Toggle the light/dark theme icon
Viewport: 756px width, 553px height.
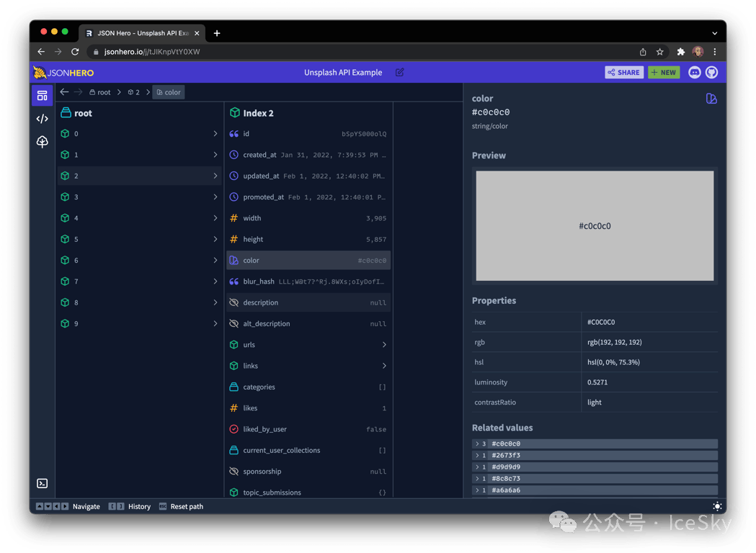[x=716, y=506]
